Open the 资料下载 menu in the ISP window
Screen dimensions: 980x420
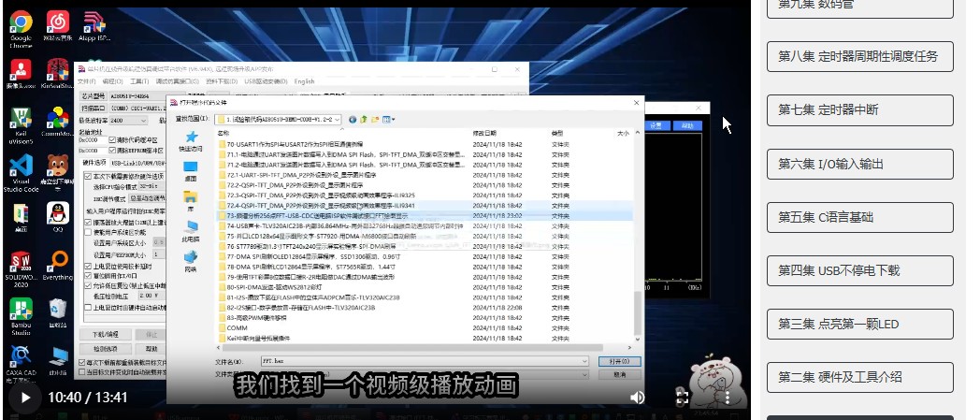(x=222, y=81)
